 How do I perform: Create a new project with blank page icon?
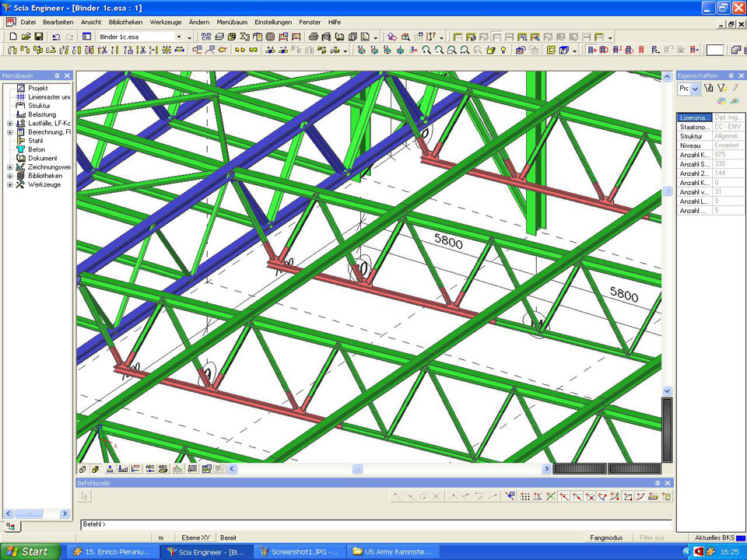click(12, 37)
